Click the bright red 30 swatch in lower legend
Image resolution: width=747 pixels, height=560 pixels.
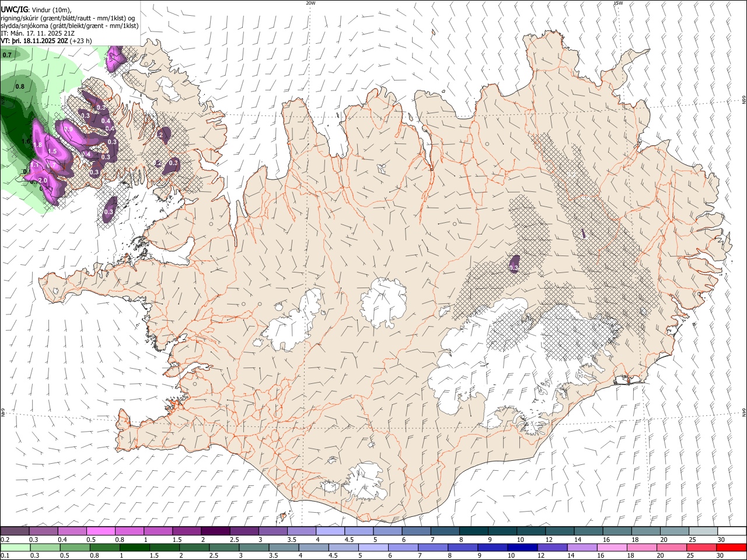731,547
